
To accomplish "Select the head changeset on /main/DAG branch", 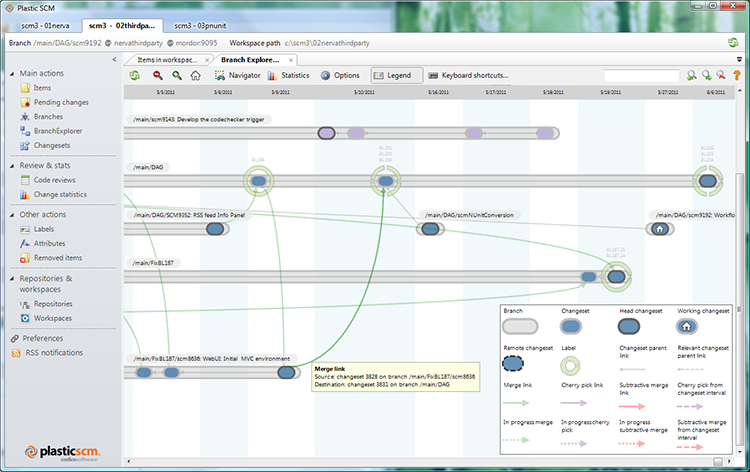I will (708, 181).
